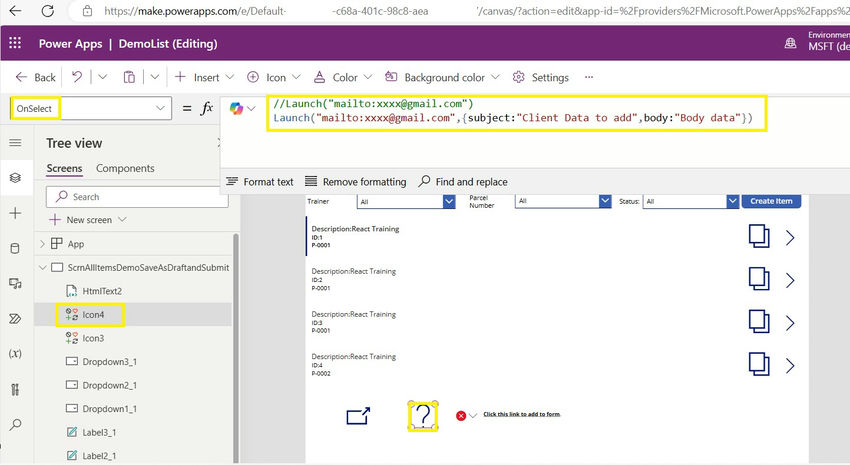Open details arrow for ID:3 item

pyautogui.click(x=790, y=323)
